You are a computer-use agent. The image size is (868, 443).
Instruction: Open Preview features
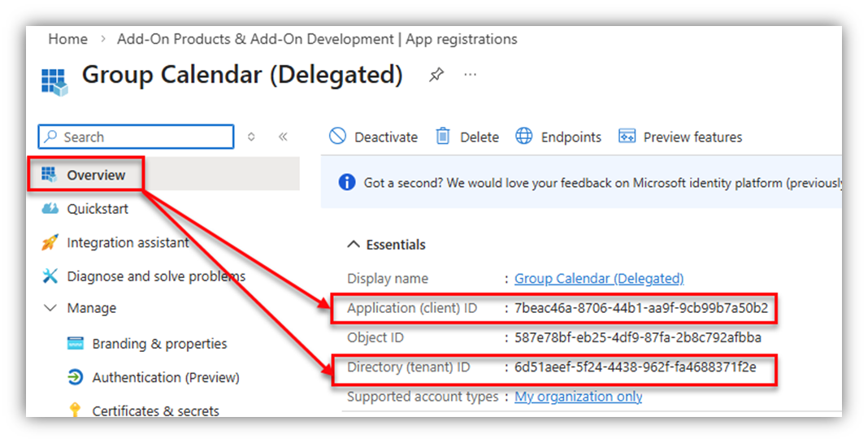click(680, 137)
